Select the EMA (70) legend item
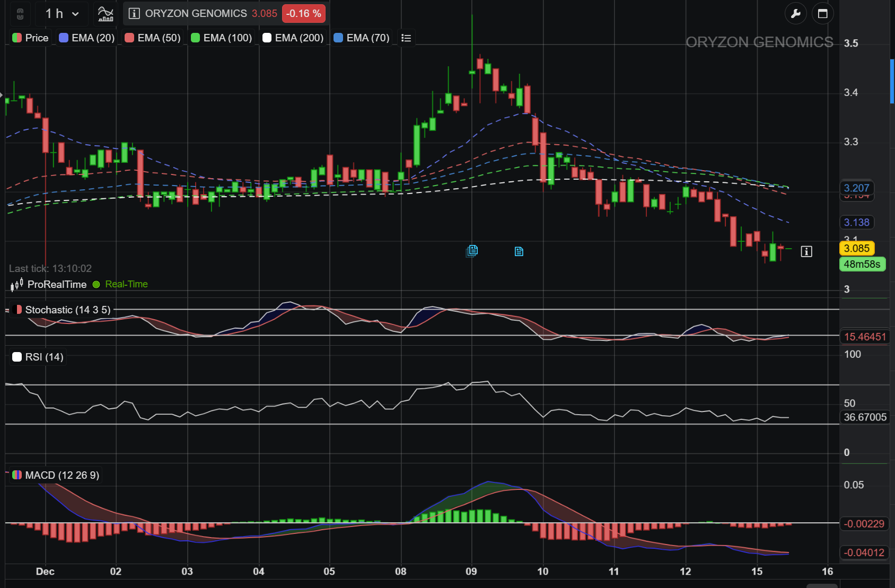This screenshot has height=588, width=895. coord(362,38)
